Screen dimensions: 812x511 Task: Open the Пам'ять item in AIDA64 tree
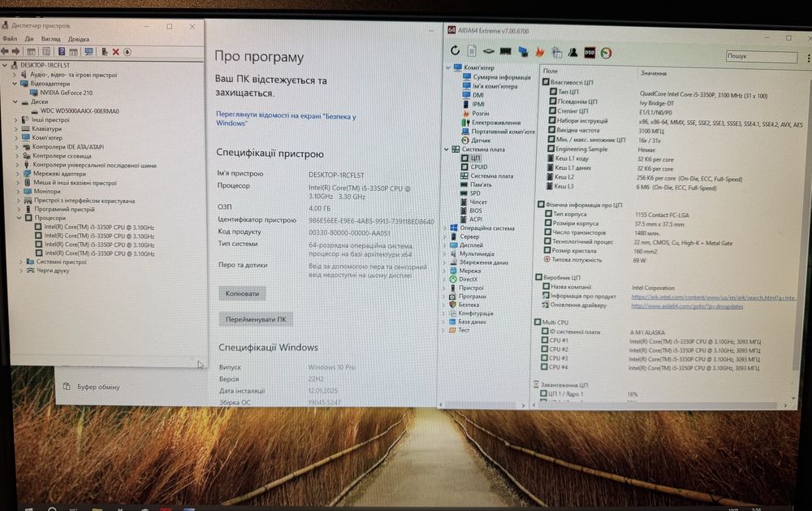476,184
